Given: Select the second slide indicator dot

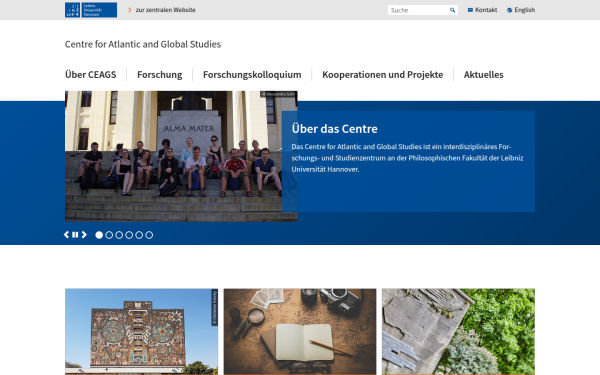Looking at the screenshot, I should click(109, 235).
